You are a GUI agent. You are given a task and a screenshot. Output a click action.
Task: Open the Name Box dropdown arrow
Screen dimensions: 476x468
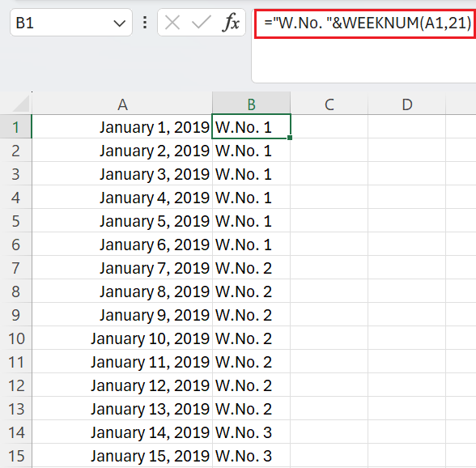coord(119,23)
